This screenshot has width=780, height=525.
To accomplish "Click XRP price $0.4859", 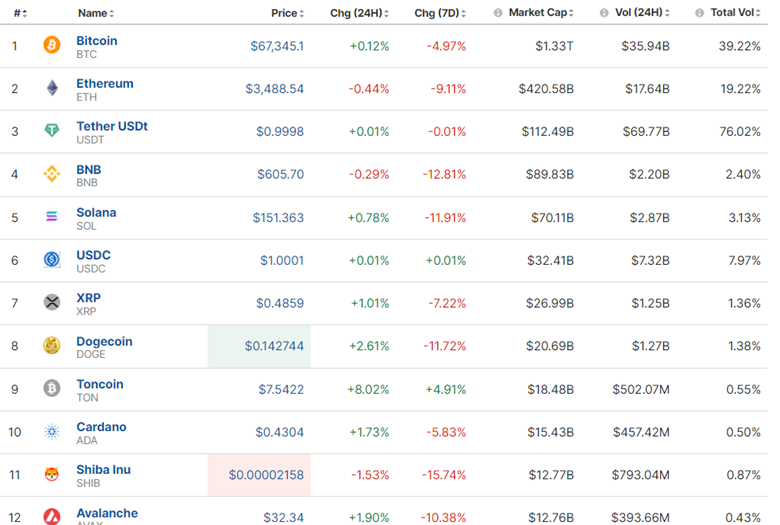I will click(280, 304).
